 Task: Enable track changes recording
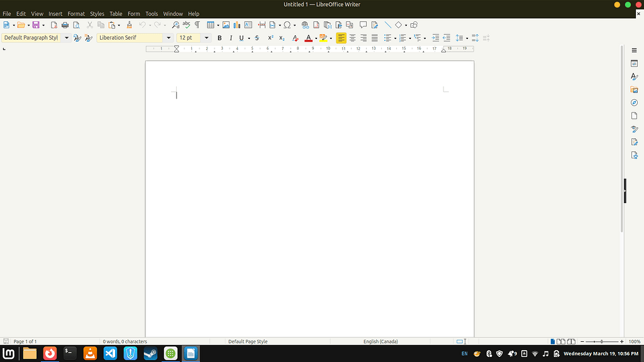coord(374,25)
